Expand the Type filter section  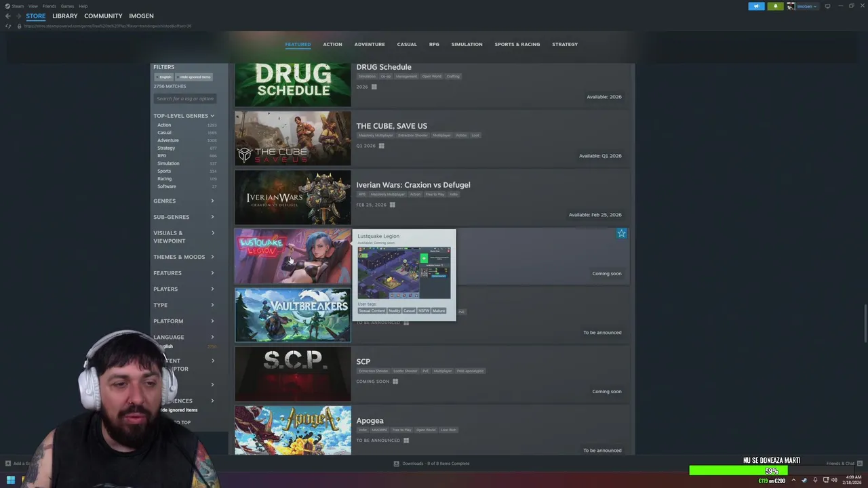click(184, 305)
